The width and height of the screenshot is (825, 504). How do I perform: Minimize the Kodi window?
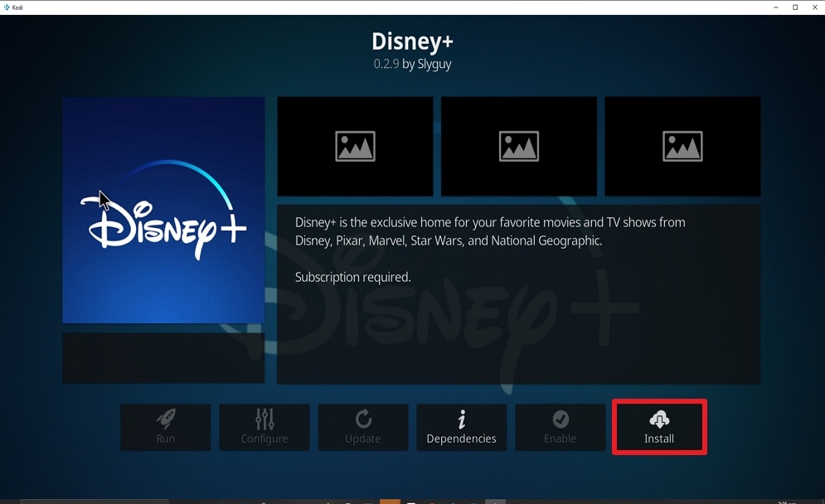(x=775, y=7)
